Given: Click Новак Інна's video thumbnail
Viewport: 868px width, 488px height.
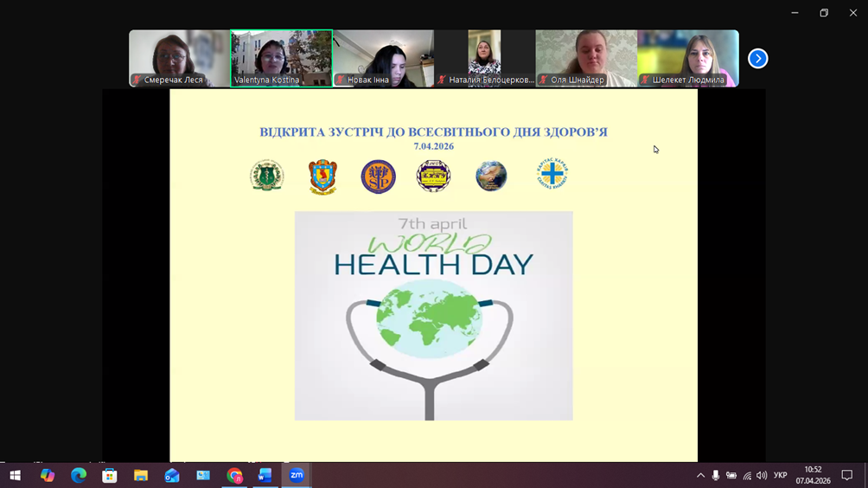Looking at the screenshot, I should click(383, 58).
